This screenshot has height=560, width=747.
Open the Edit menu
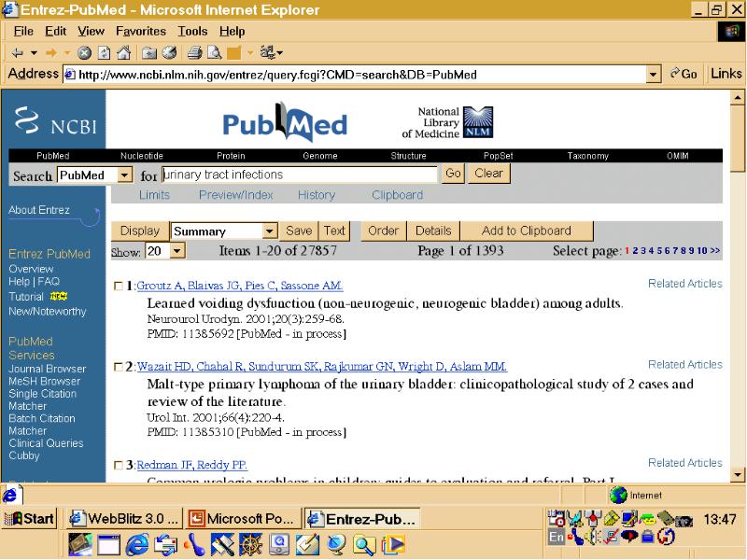tap(56, 32)
